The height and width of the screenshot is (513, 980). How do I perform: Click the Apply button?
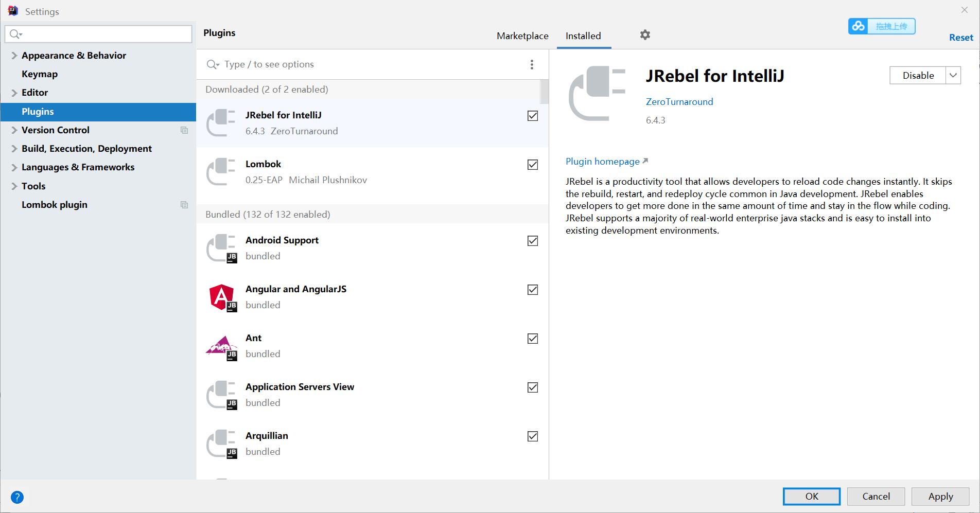click(x=940, y=497)
